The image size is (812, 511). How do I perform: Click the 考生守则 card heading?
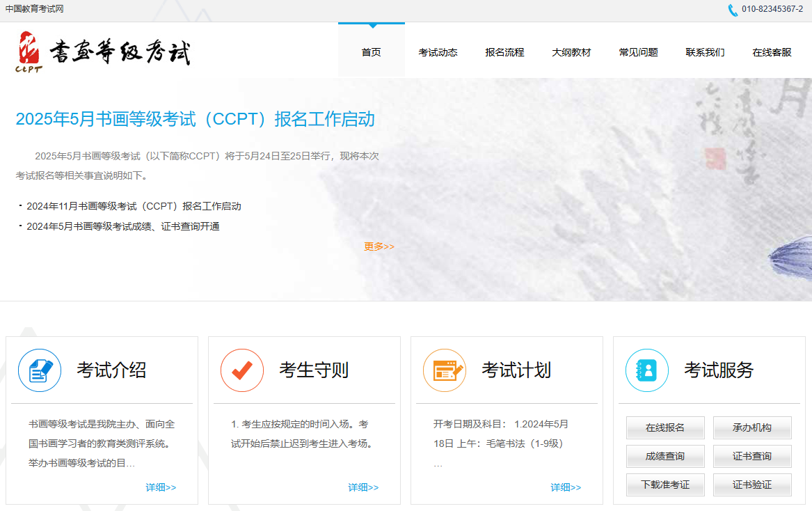[314, 370]
